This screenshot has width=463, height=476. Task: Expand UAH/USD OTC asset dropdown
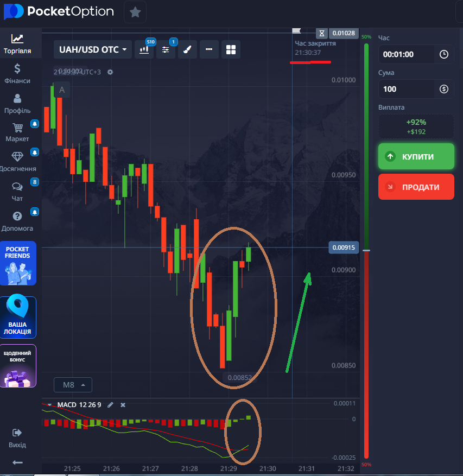click(93, 49)
